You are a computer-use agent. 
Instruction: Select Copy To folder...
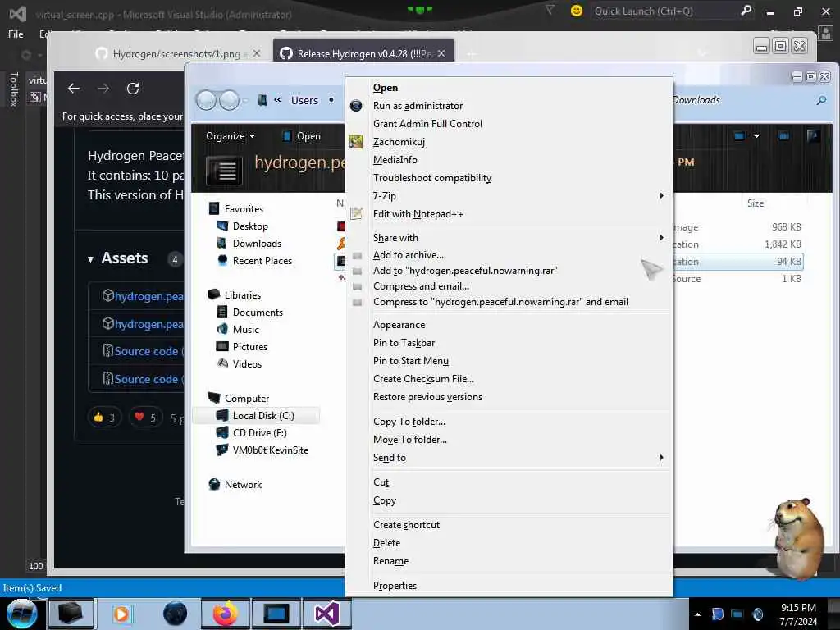[409, 422]
